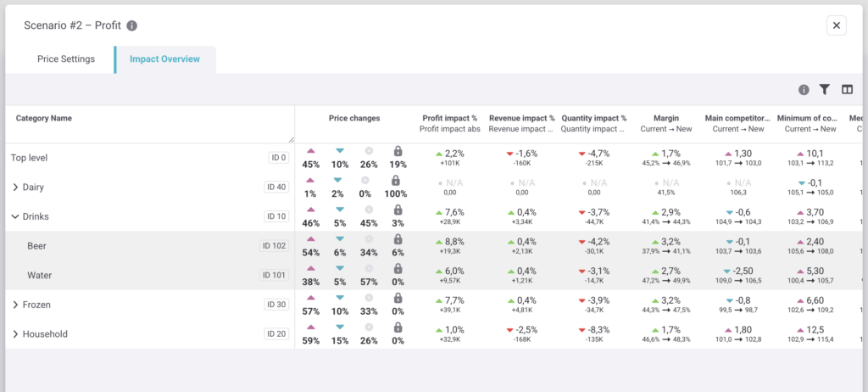Open the column layout settings icon

click(x=847, y=89)
